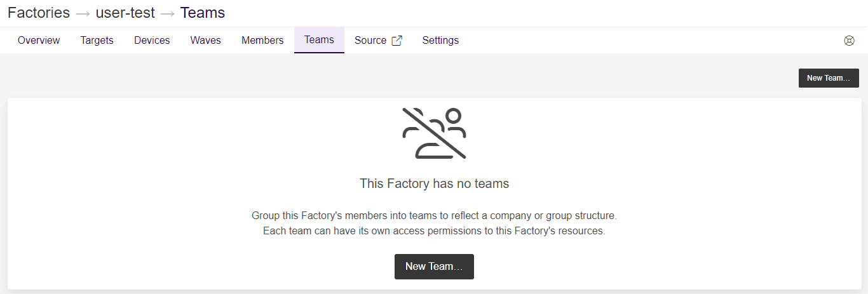Open the Source tab
This screenshot has width=868, height=294.
pos(370,41)
